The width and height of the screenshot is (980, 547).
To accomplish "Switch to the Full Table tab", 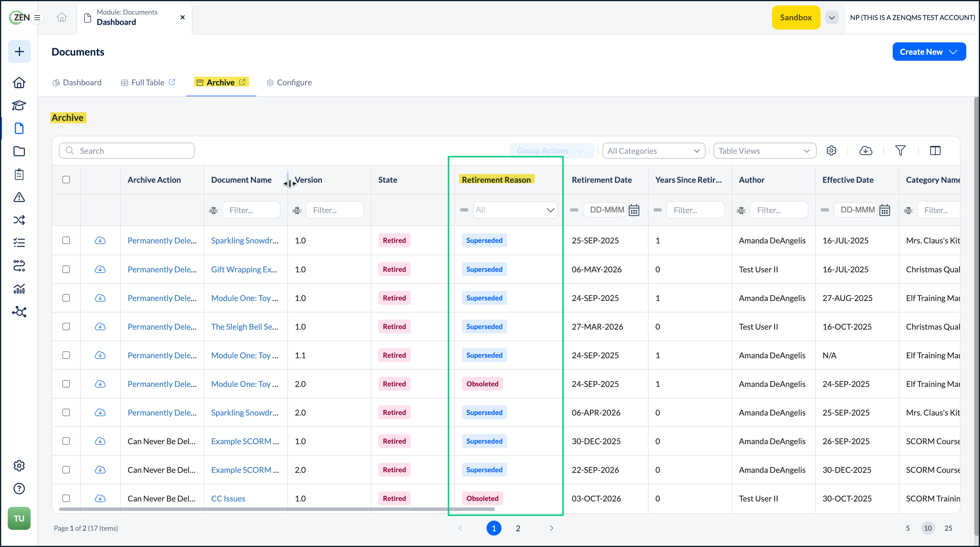I will pyautogui.click(x=148, y=82).
